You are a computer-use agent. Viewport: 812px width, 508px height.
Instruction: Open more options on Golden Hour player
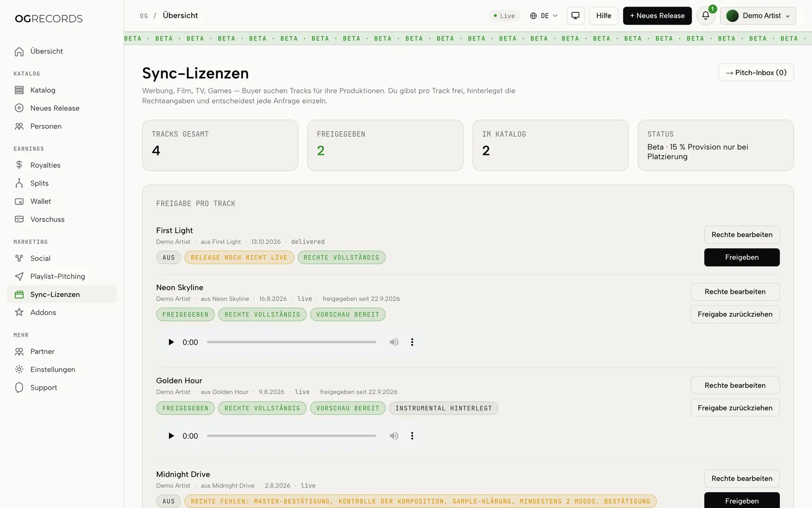click(x=412, y=436)
